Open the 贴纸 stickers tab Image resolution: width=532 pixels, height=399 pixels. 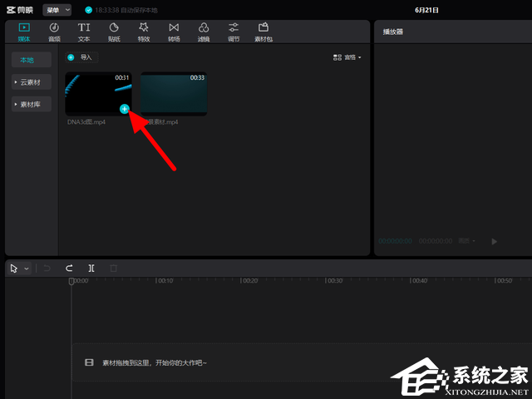pyautogui.click(x=114, y=32)
